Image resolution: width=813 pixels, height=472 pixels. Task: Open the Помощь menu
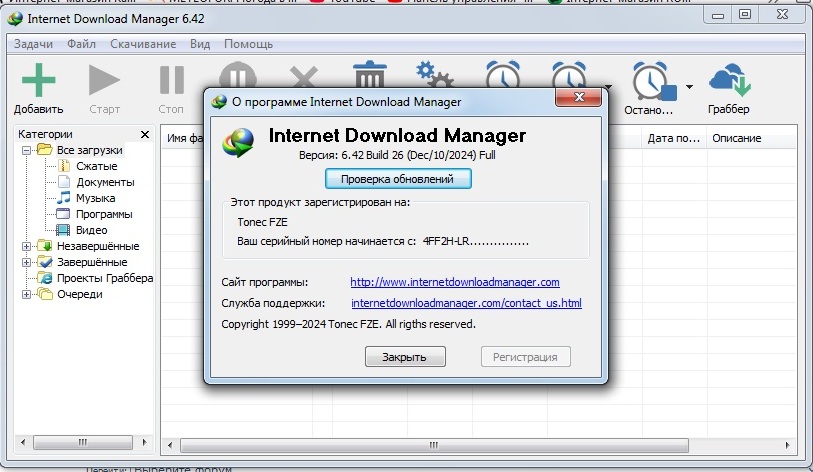[x=248, y=44]
